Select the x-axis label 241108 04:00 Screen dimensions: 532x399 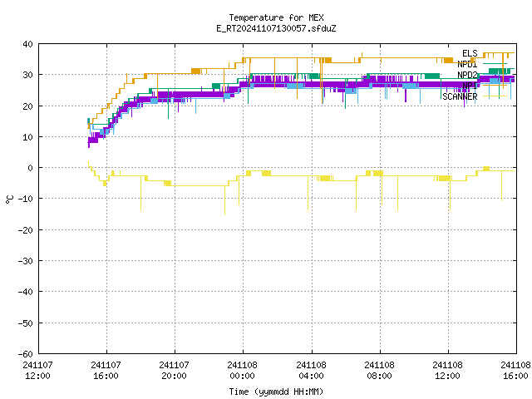(x=311, y=371)
